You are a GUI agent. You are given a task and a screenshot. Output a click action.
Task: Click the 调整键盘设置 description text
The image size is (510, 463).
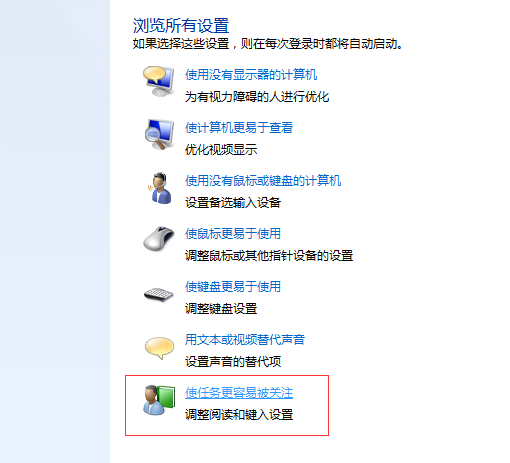(x=221, y=308)
